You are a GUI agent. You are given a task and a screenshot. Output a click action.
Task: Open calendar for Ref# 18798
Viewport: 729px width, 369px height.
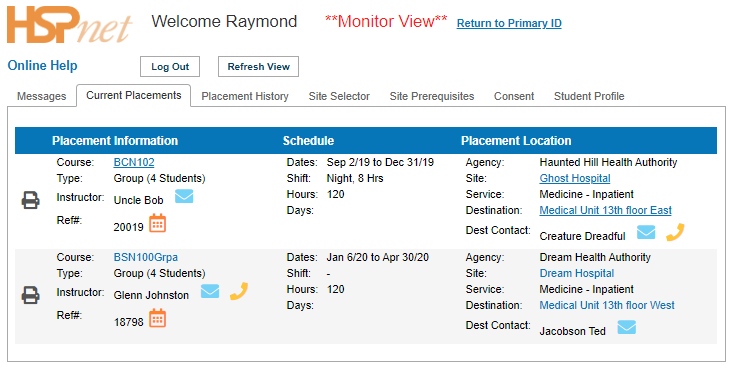158,318
